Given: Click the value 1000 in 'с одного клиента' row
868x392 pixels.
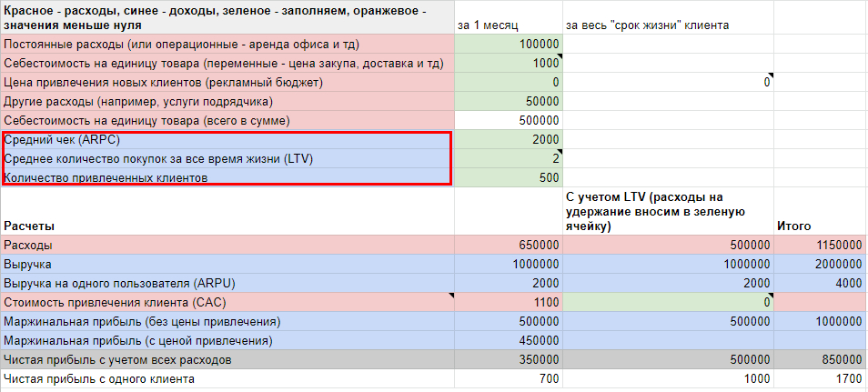Looking at the screenshot, I should (668, 378).
